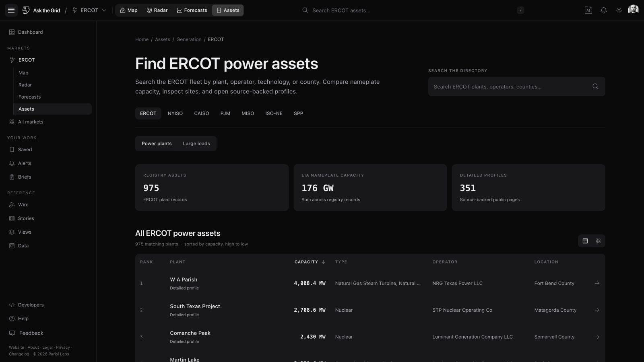The image size is (644, 362).
Task: Switch to grid view layout
Action: pos(598,241)
